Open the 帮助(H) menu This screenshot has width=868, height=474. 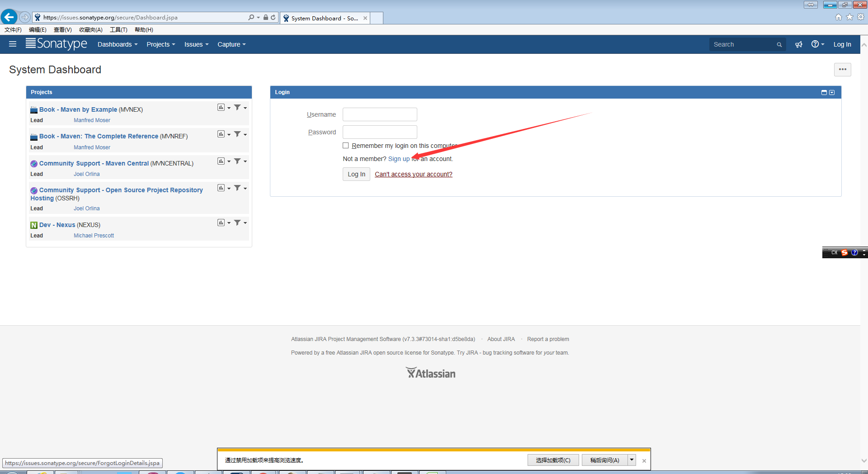coord(144,30)
